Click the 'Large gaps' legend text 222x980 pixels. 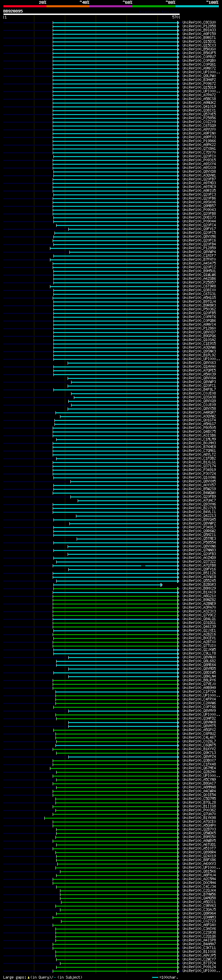pos(15,977)
